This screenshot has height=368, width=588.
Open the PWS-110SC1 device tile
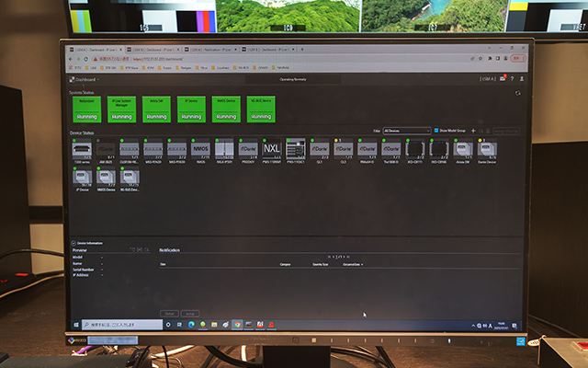pos(295,148)
